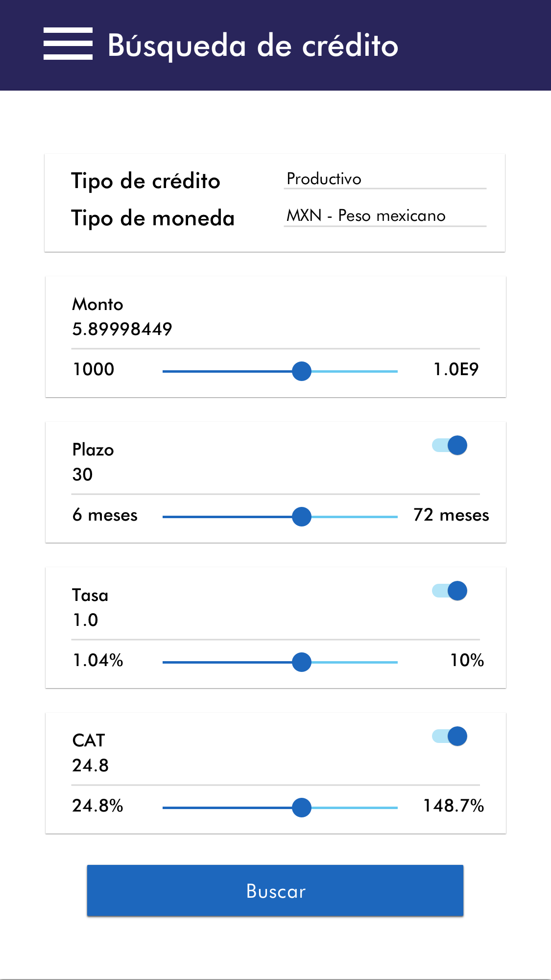
Task: Turn off the CAT toggle switch
Action: [450, 736]
